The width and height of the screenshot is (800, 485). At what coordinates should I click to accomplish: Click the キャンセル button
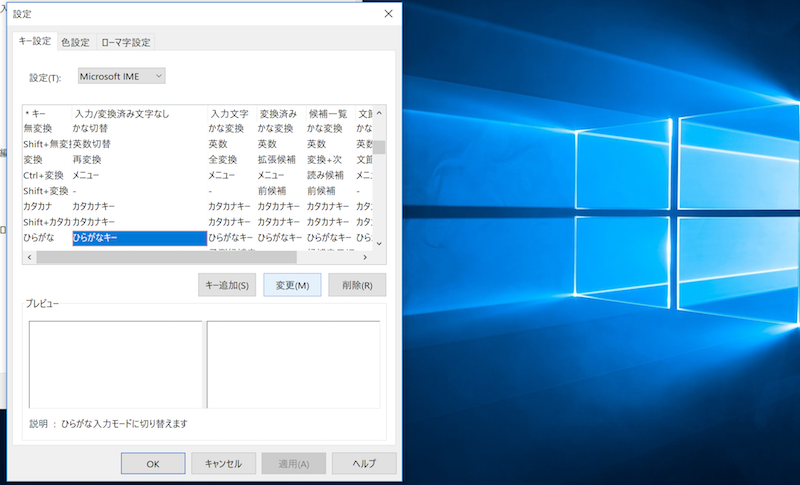click(223, 464)
